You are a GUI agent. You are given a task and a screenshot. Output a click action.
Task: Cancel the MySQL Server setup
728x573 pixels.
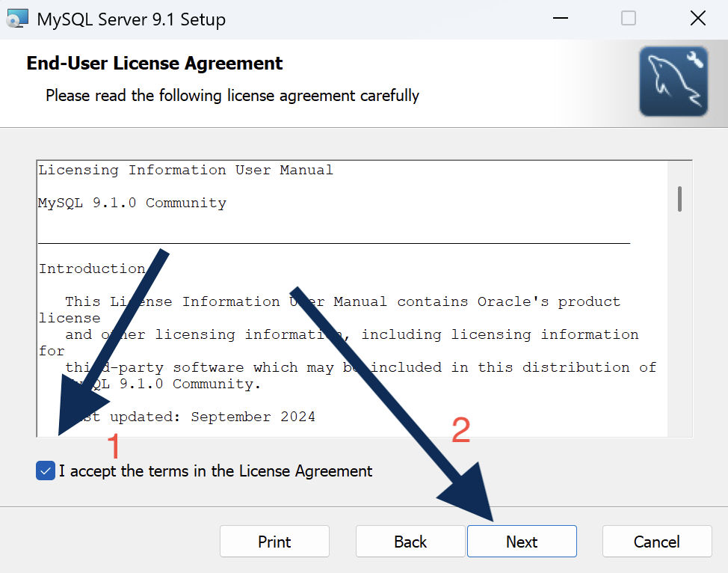[x=657, y=542]
